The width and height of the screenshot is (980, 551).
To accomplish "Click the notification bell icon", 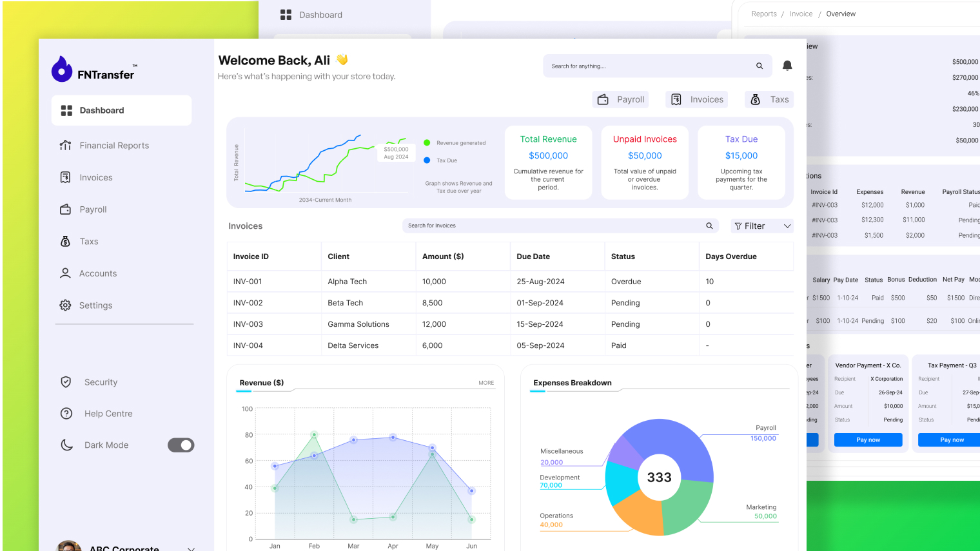I will pos(787,66).
